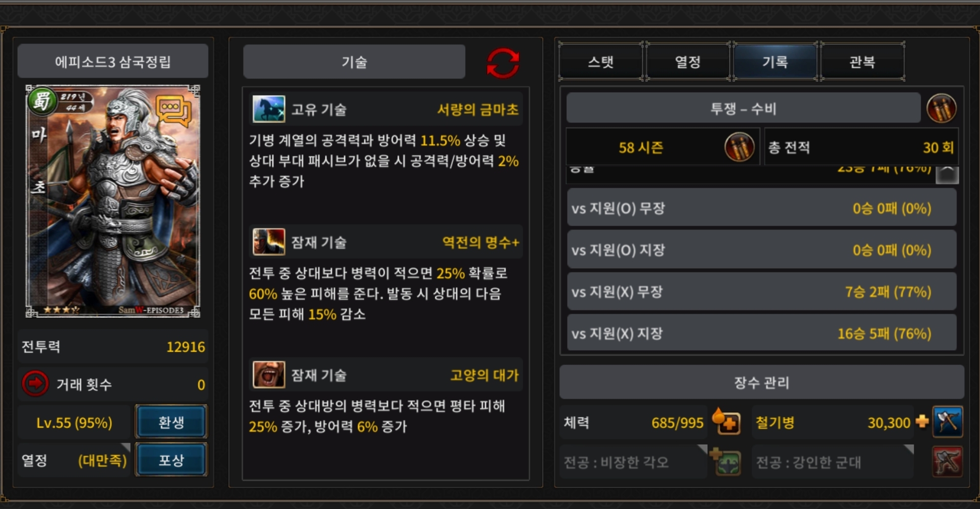This screenshot has height=509, width=980.
Task: Expand the 열정 (대만족) corner arrow
Action: [x=126, y=447]
